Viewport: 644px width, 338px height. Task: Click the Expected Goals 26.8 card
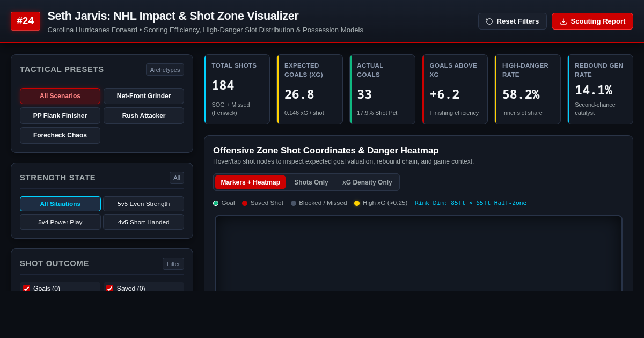click(310, 89)
